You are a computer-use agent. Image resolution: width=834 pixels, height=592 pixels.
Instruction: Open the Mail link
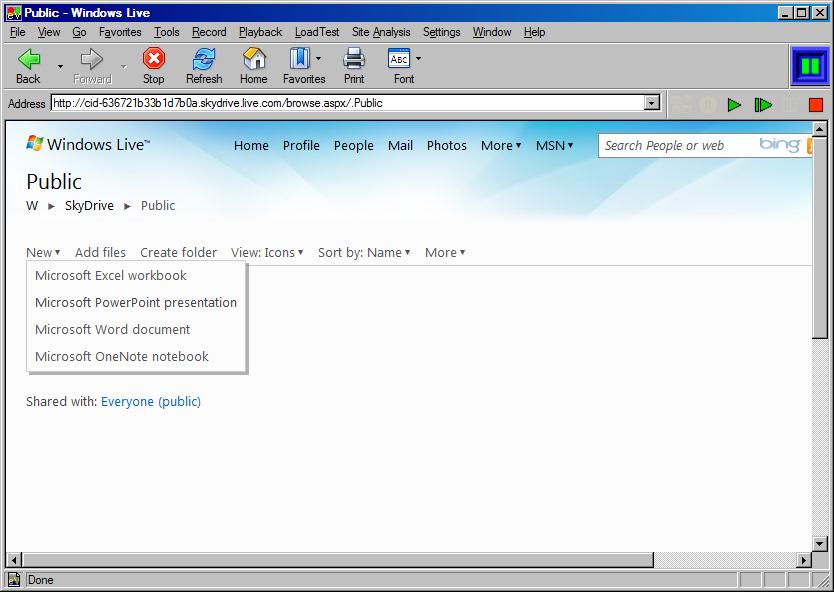tap(401, 146)
